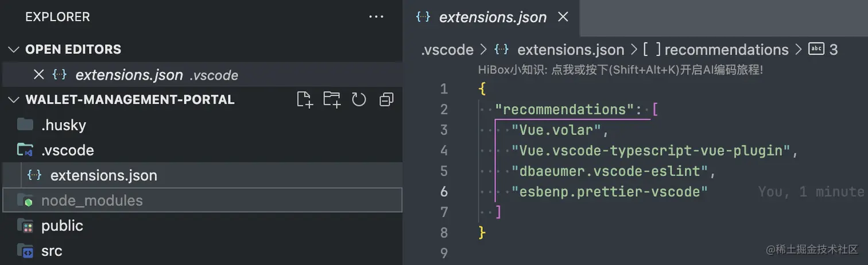Collapse all folders in Explorer

click(x=386, y=100)
